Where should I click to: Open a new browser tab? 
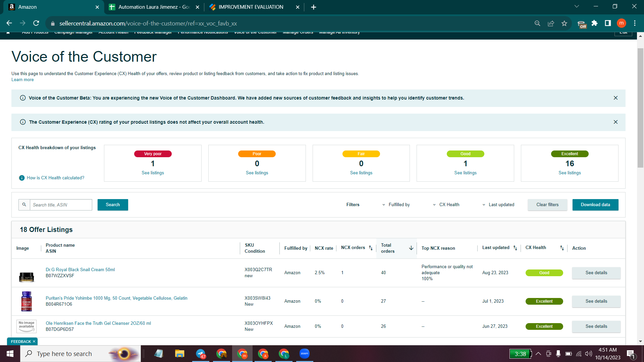tap(314, 7)
